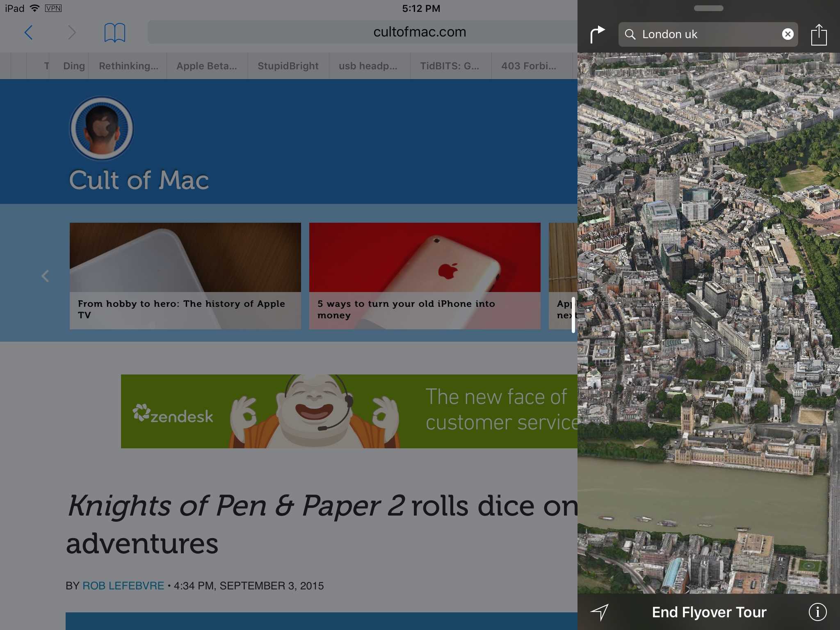Screen dimensions: 840x630
Task: Show previous carousel stories with left chevron
Action: [45, 276]
